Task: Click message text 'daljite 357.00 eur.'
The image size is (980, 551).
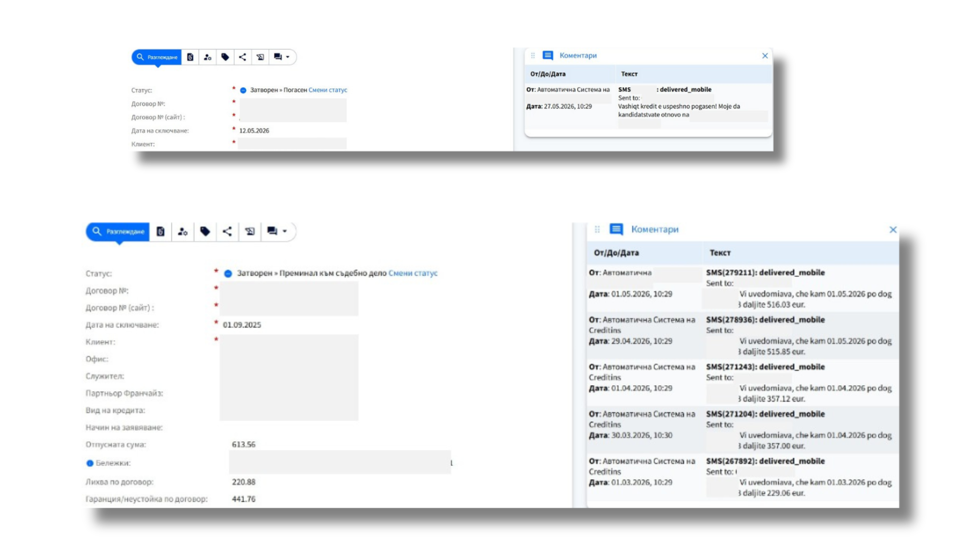Action: 774,446
